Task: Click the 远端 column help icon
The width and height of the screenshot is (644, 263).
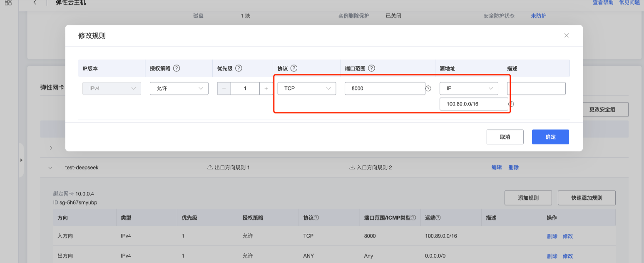Action: (438, 218)
